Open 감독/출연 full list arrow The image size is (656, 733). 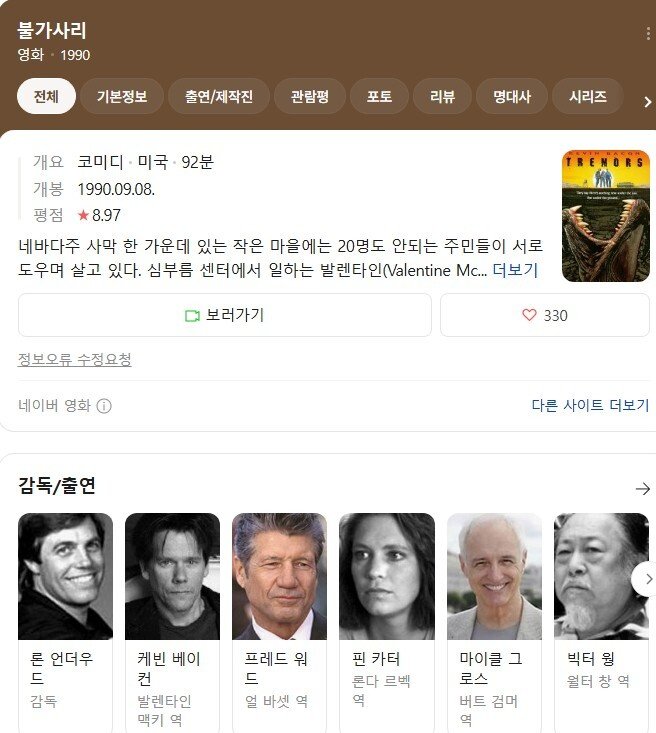pyautogui.click(x=643, y=489)
